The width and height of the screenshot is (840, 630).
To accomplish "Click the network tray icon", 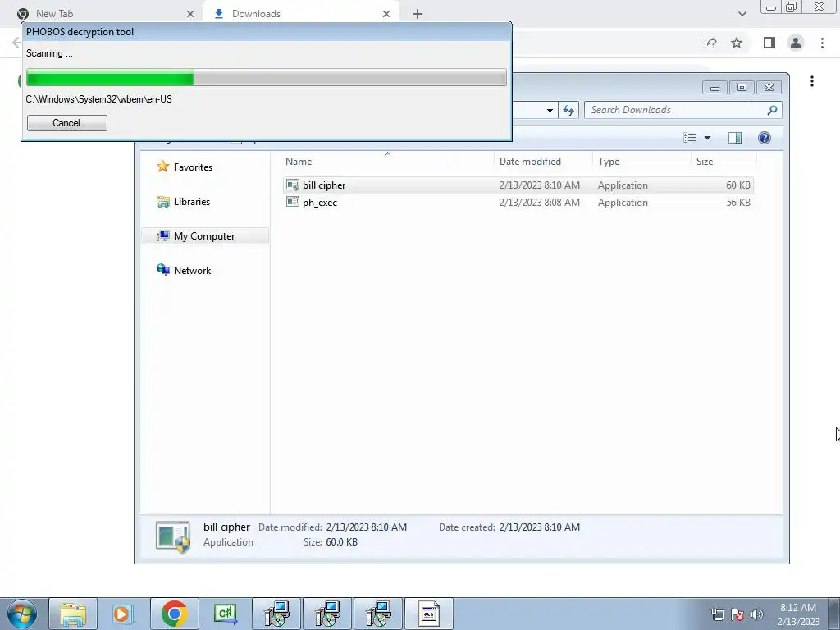I will click(717, 614).
